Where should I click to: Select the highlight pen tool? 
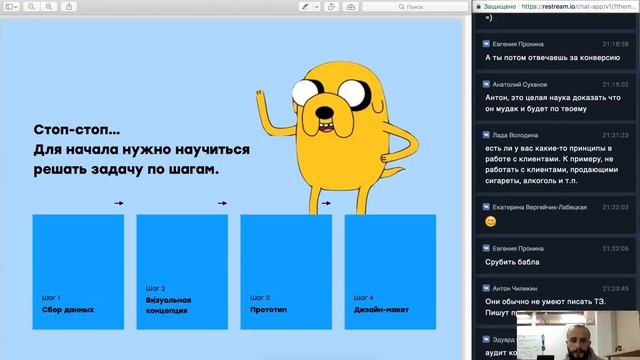pyautogui.click(x=305, y=7)
